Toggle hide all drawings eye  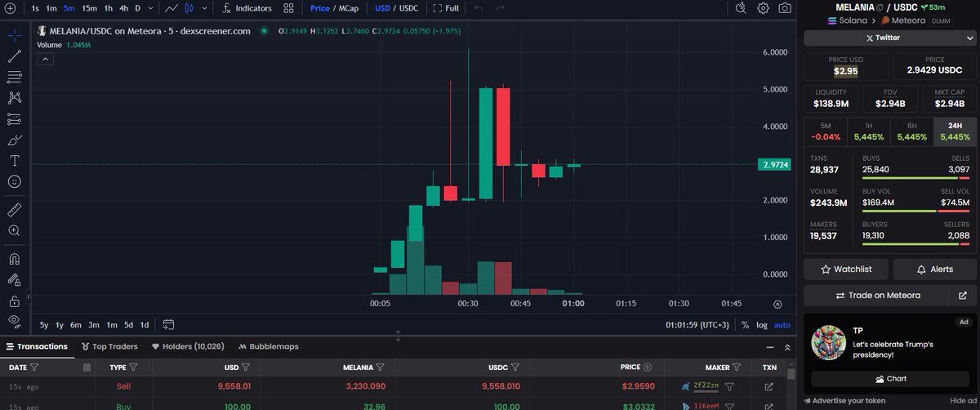[14, 320]
